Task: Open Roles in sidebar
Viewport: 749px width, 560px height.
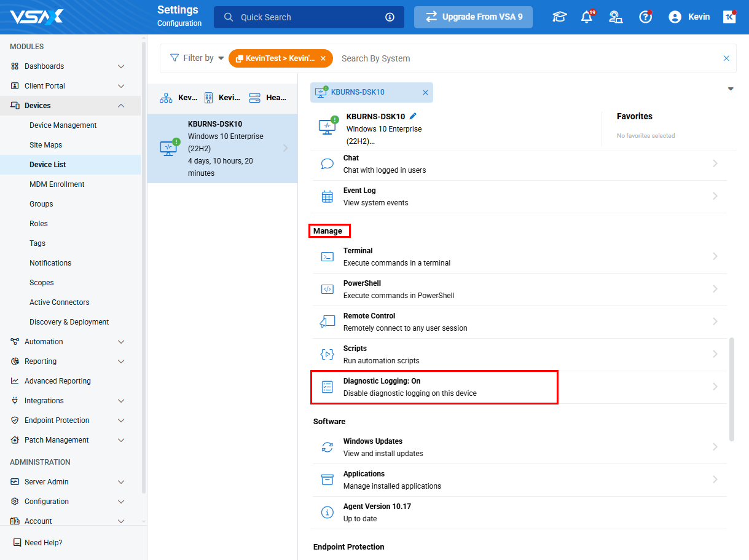Action: pos(39,224)
